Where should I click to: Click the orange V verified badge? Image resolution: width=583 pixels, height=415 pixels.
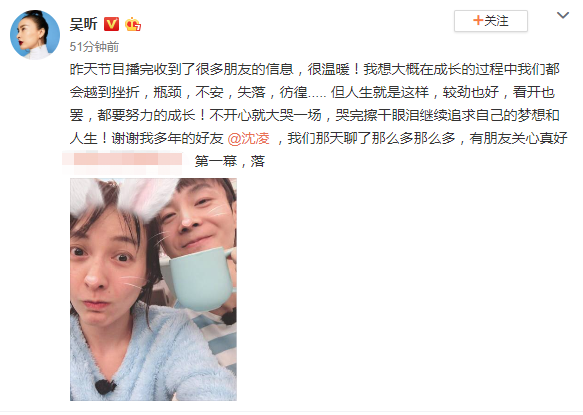(x=111, y=24)
